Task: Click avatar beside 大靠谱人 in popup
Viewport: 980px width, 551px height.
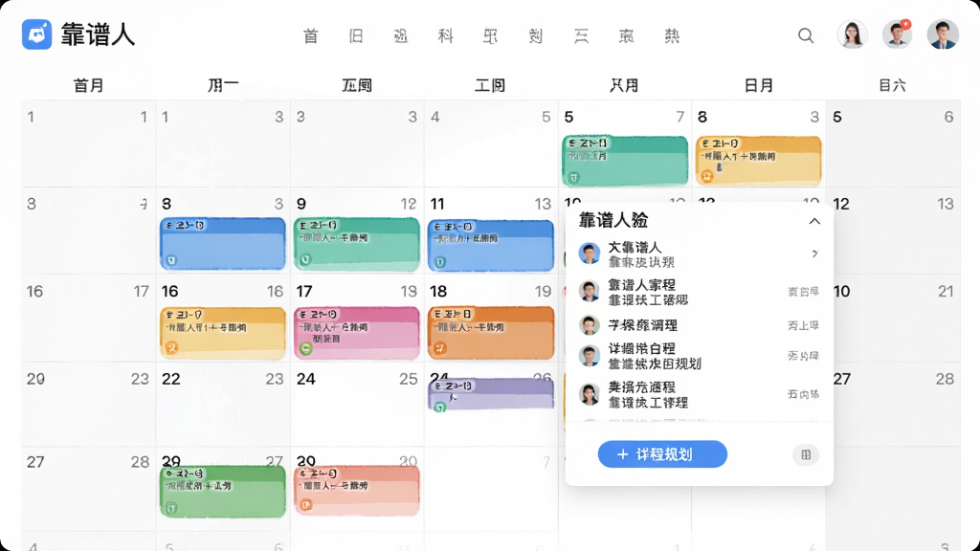Action: pos(589,253)
